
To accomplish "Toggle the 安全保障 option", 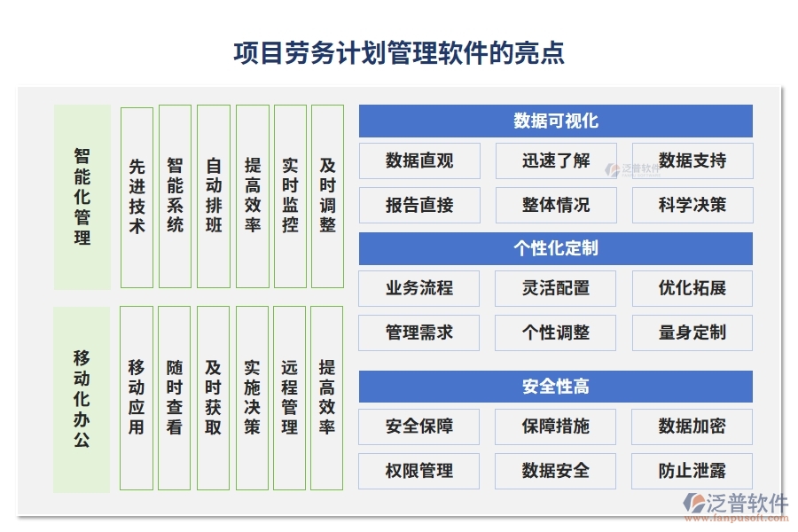I will pyautogui.click(x=419, y=426).
